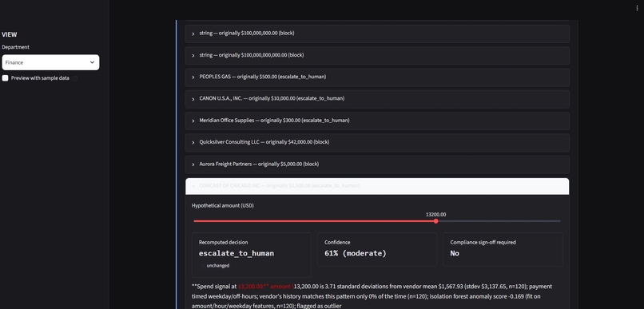Expand the Meridian Office Supplies entry
Viewport: 644px width, 309px height.
[377, 121]
